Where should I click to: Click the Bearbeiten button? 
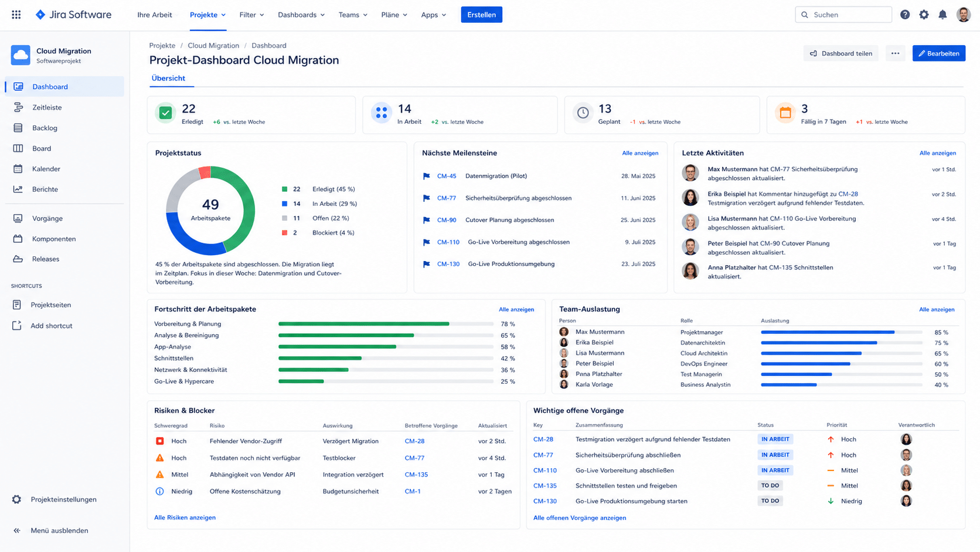[x=939, y=53]
